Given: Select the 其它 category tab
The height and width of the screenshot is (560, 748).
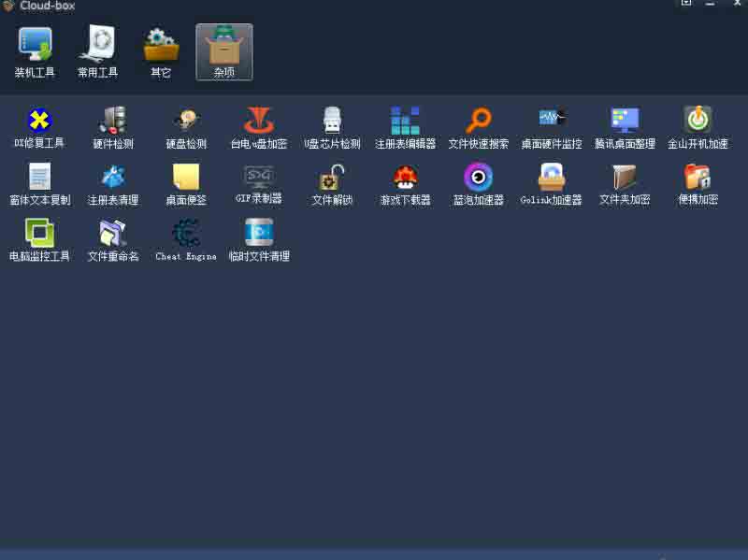Looking at the screenshot, I should pyautogui.click(x=161, y=52).
